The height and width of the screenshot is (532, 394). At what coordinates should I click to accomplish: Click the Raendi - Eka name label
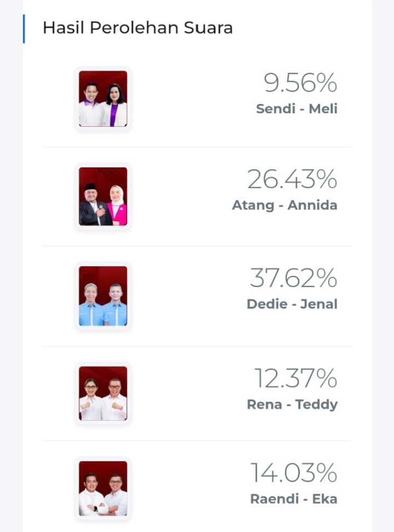[294, 499]
